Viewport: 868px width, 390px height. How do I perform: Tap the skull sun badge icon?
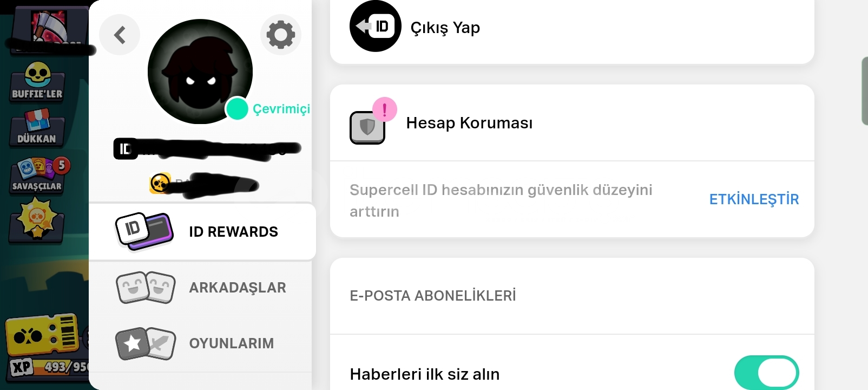click(36, 220)
